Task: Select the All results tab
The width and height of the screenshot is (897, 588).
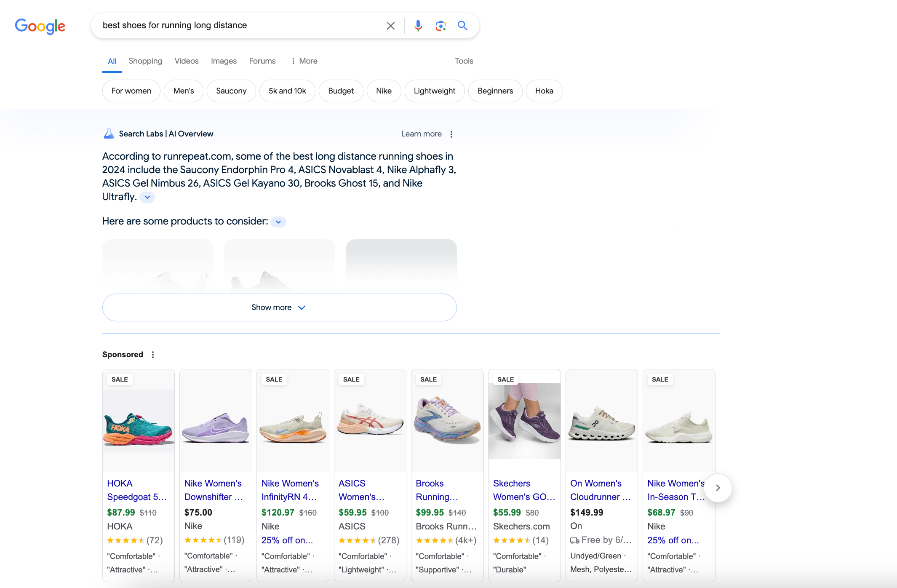Action: (x=112, y=61)
